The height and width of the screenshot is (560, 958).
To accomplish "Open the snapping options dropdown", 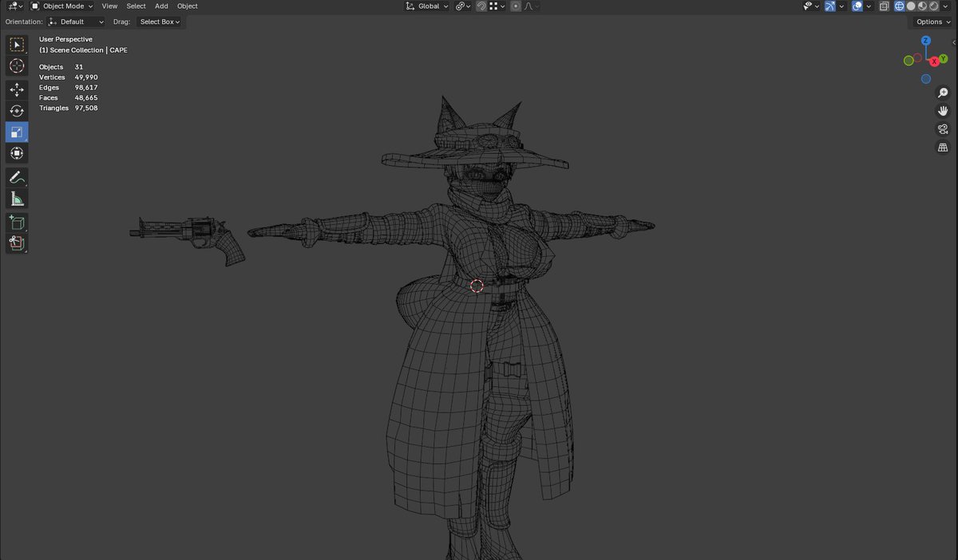I will click(495, 6).
